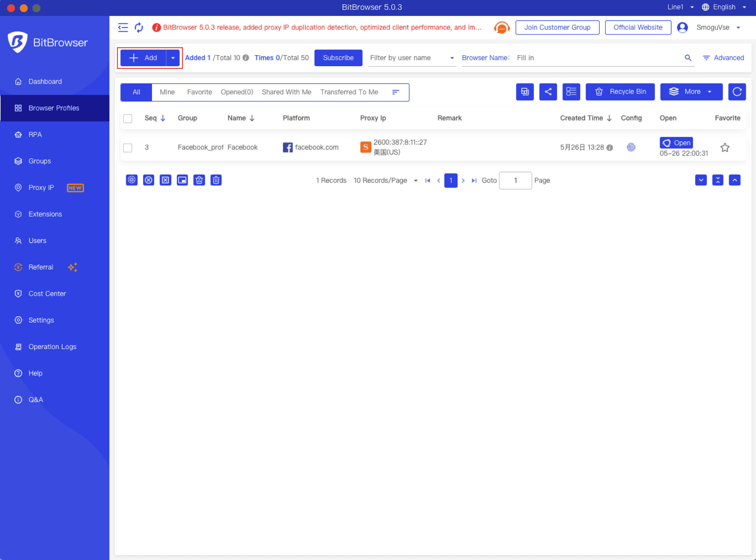Click the share profiles icon button
756x560 pixels.
pyautogui.click(x=548, y=92)
